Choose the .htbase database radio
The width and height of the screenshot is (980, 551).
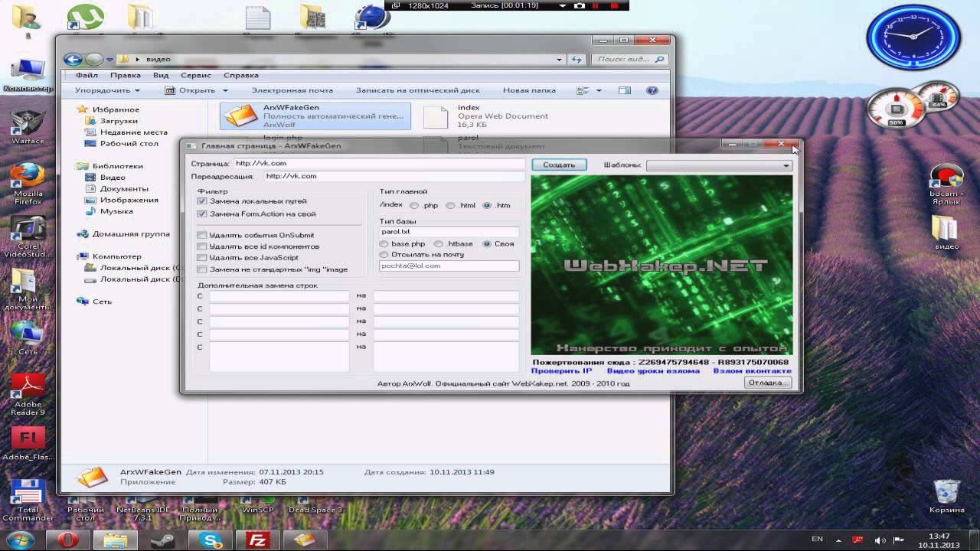tap(439, 244)
